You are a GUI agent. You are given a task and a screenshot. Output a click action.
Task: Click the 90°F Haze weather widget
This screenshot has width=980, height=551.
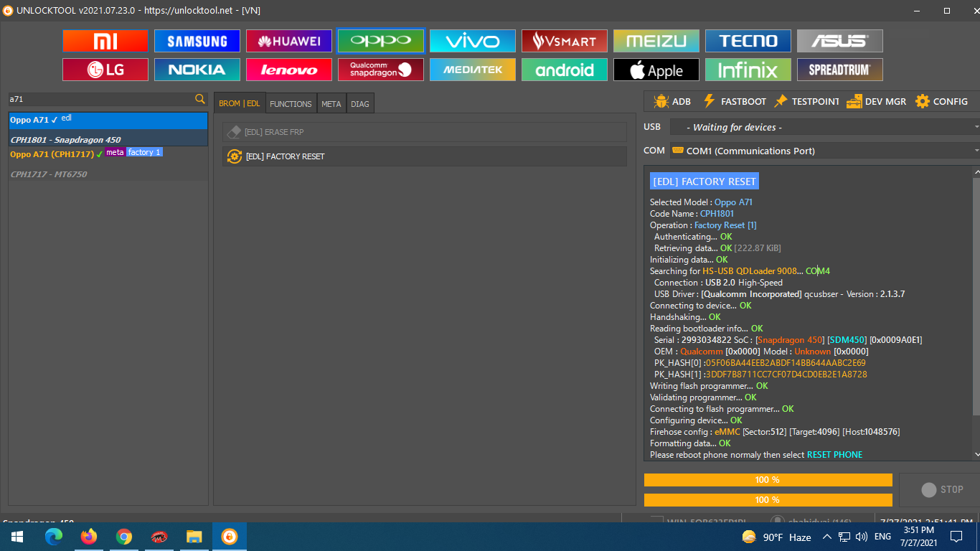coord(776,537)
